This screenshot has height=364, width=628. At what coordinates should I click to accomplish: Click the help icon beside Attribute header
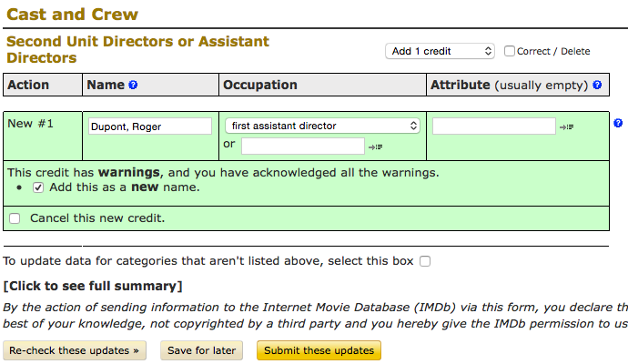click(597, 86)
